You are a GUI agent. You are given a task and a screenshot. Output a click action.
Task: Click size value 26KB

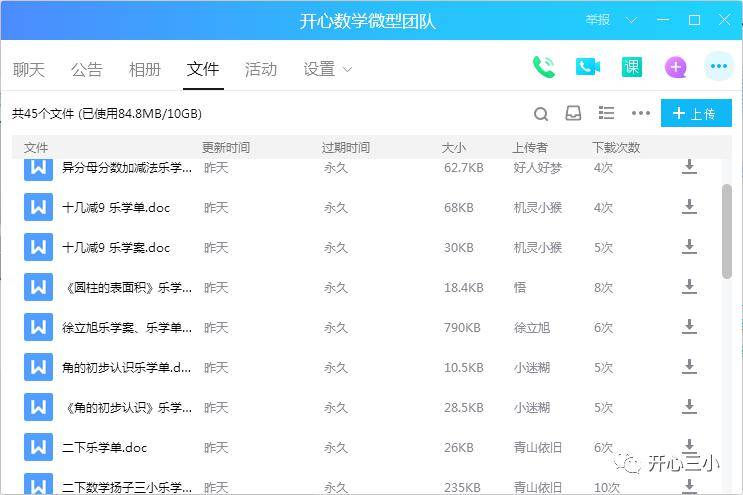[x=459, y=448]
